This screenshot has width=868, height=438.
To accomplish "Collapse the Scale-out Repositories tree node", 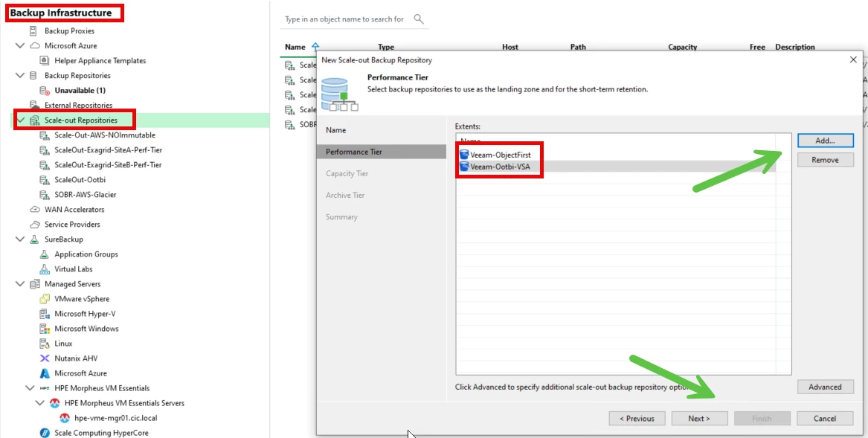I will click(21, 120).
